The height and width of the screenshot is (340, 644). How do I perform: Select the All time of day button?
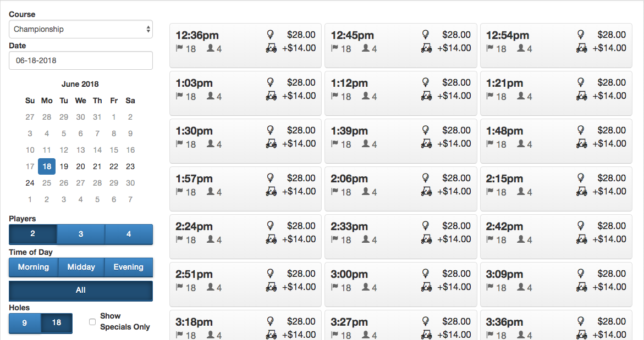[81, 291]
